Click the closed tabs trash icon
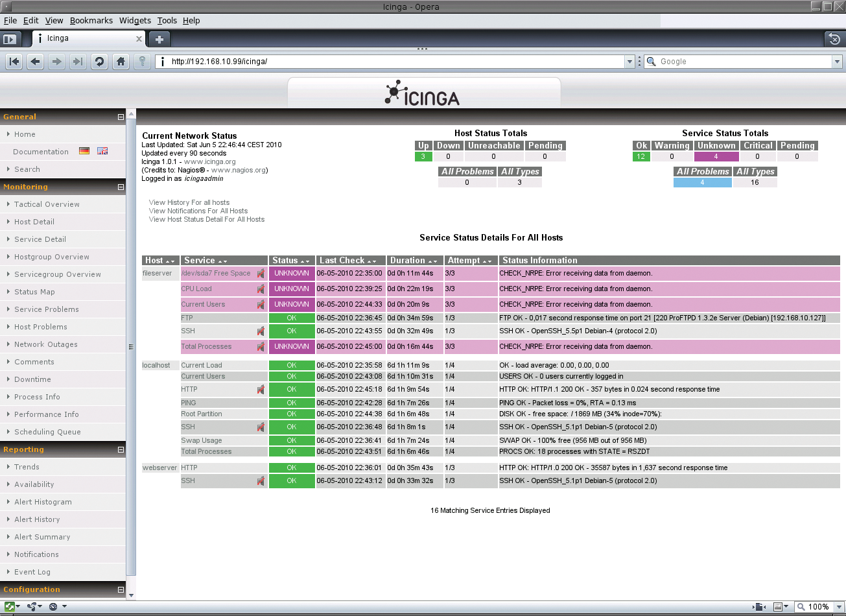Screen dimensions: 846x616 834,39
